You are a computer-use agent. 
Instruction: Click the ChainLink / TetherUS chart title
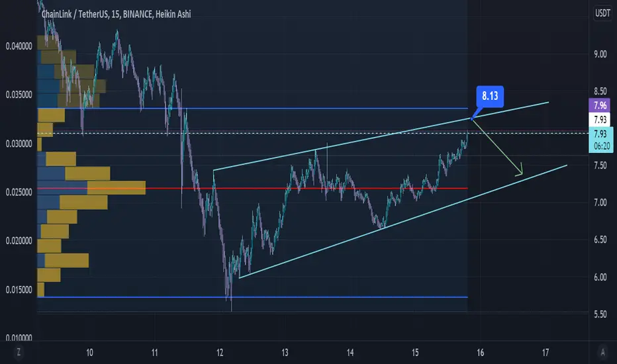(116, 14)
